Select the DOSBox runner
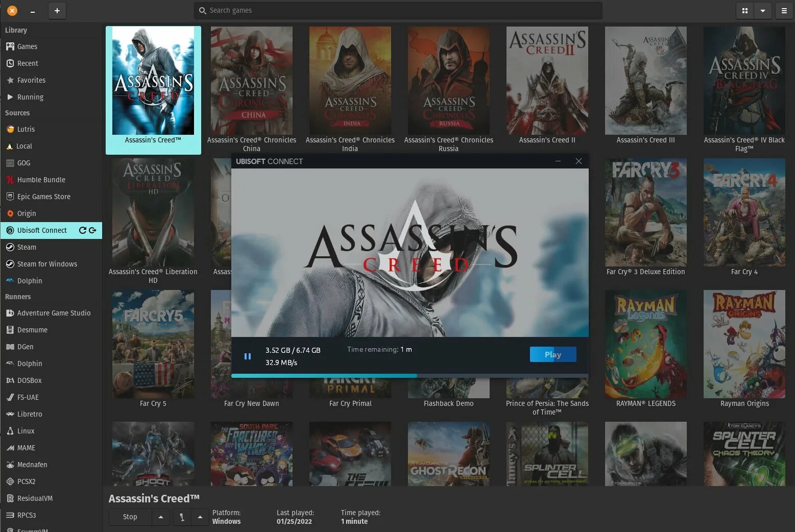This screenshot has width=795, height=532. (51, 380)
